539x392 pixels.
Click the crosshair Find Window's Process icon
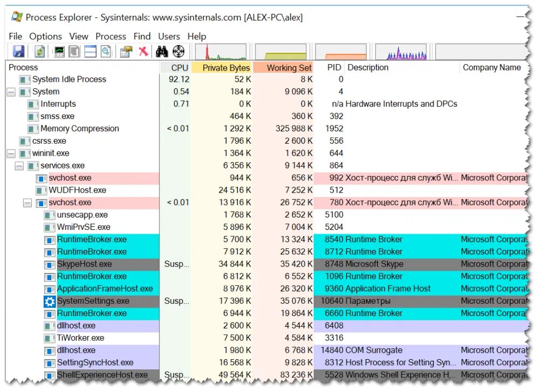178,52
